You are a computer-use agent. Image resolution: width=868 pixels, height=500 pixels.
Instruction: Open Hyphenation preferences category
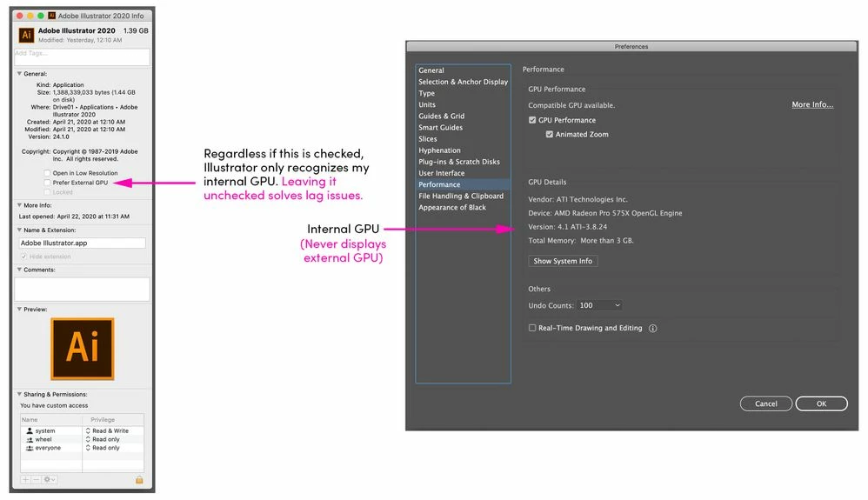pos(439,150)
